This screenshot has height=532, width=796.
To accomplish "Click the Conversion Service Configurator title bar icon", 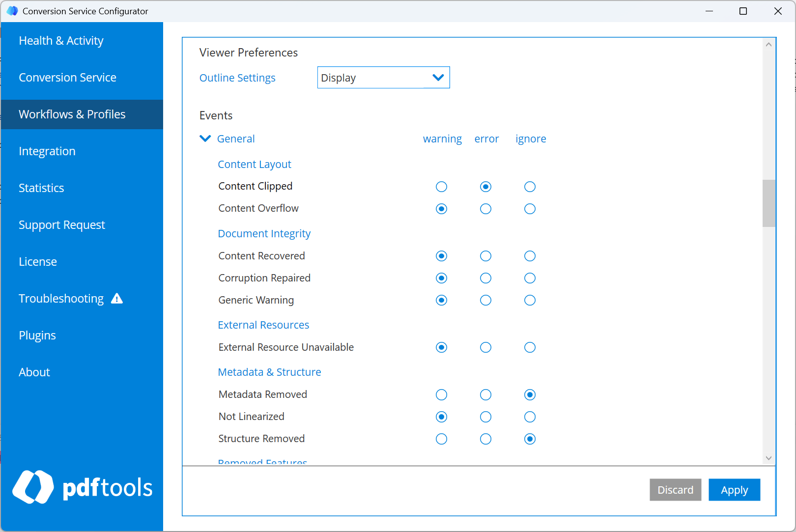I will (11, 11).
